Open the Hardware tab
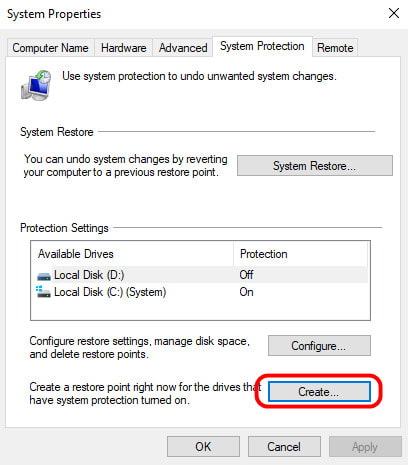The image size is (408, 465). (123, 48)
